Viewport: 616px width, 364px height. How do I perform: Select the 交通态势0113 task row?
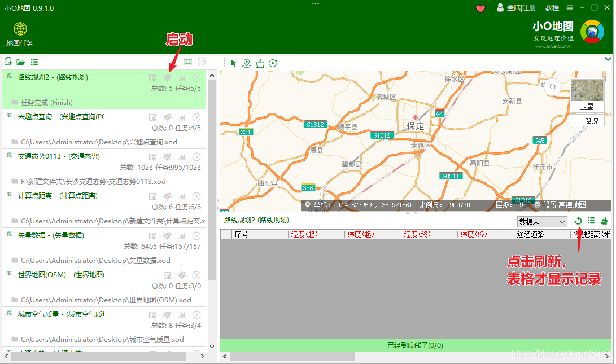(104, 169)
